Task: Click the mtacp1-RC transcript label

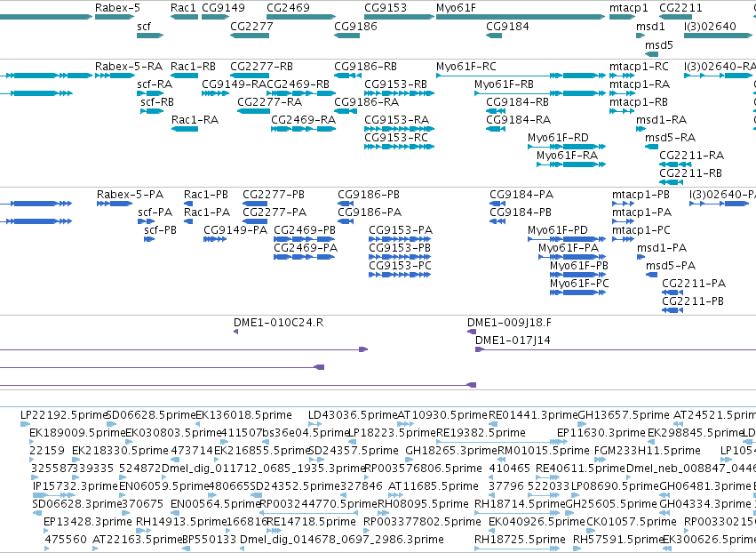Action: (x=639, y=66)
